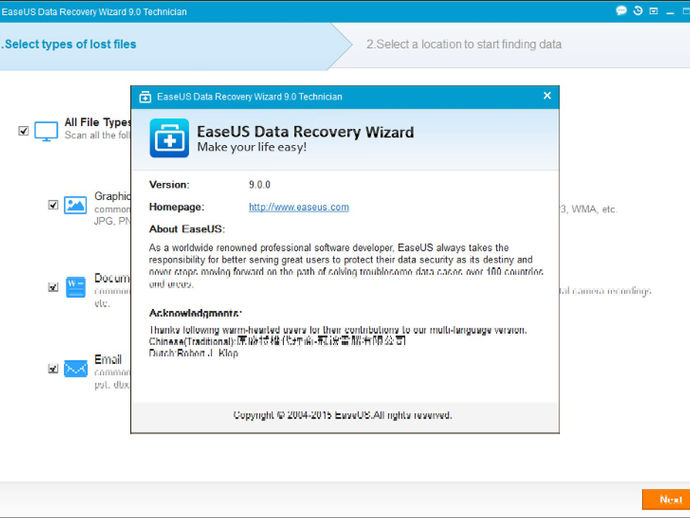Click the 'About EaseUS:' heading
Image resolution: width=690 pixels, height=518 pixels.
187,229
